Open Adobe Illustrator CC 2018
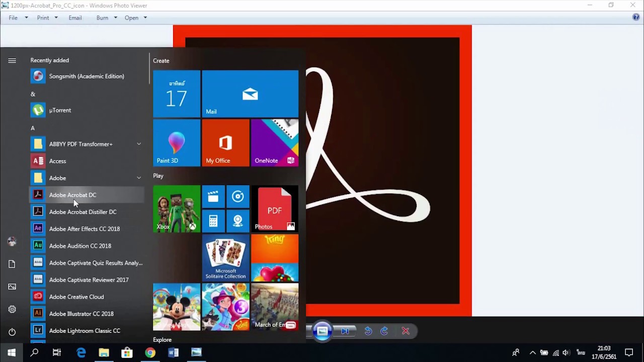Image resolution: width=644 pixels, height=362 pixels. [87, 314]
